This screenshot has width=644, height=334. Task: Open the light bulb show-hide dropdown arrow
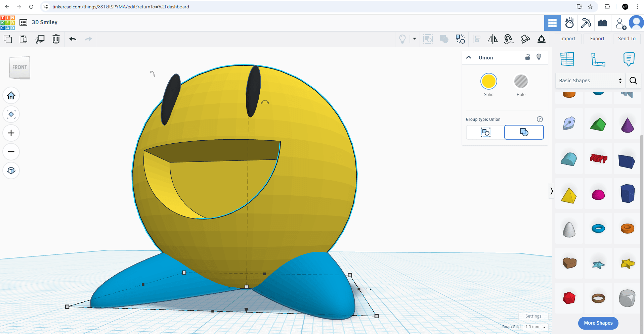[415, 39]
